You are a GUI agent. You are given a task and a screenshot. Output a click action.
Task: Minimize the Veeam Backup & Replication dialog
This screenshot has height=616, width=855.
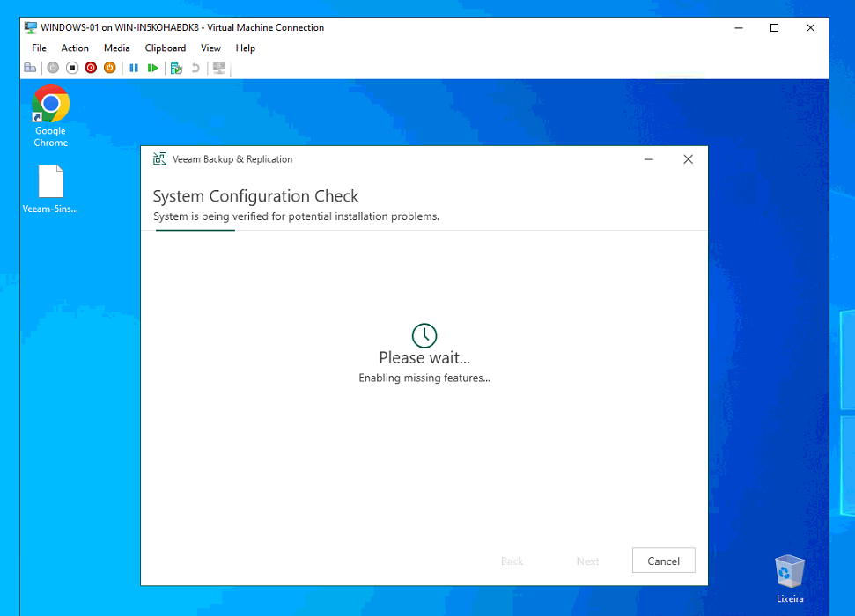(x=649, y=159)
